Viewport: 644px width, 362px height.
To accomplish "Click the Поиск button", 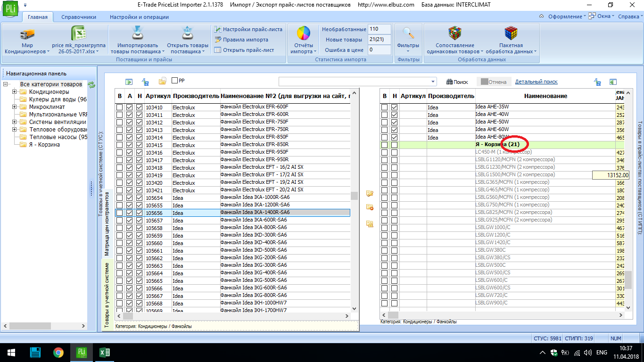I will 457,82.
